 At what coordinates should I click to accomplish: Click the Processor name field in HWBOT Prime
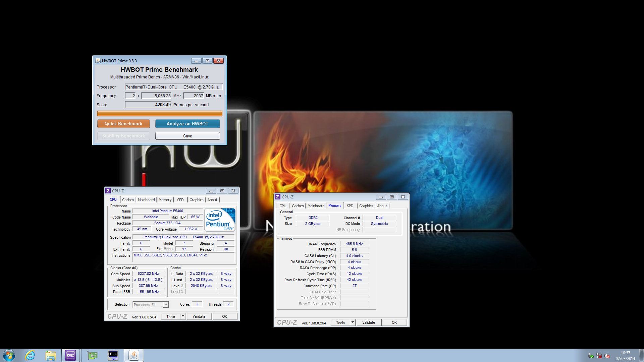[x=174, y=87]
